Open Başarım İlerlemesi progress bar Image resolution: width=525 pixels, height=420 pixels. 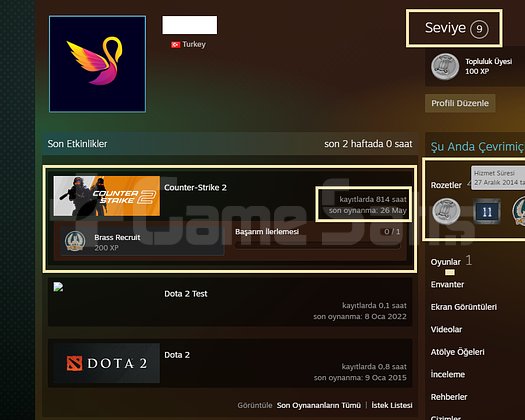(x=318, y=246)
